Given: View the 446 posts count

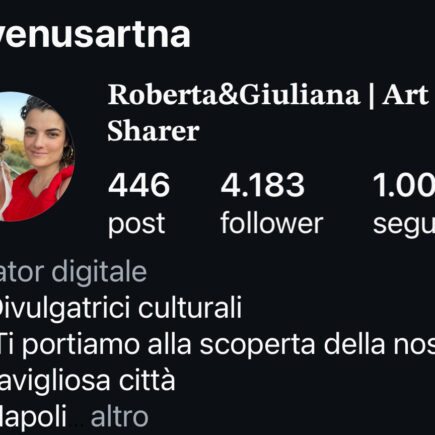Looking at the screenshot, I should [139, 184].
